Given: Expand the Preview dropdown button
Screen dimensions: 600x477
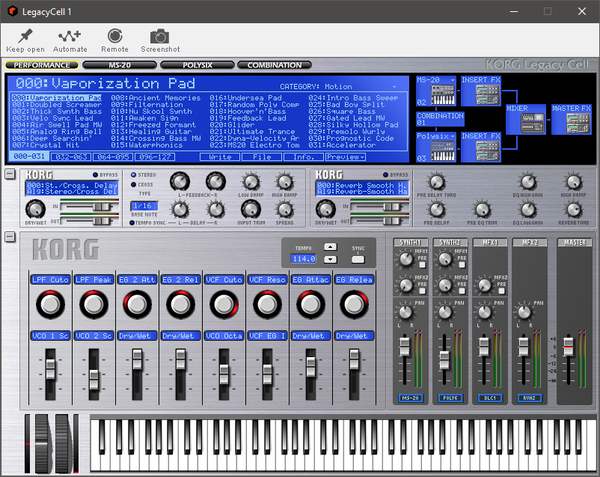Looking at the screenshot, I should click(x=345, y=157).
